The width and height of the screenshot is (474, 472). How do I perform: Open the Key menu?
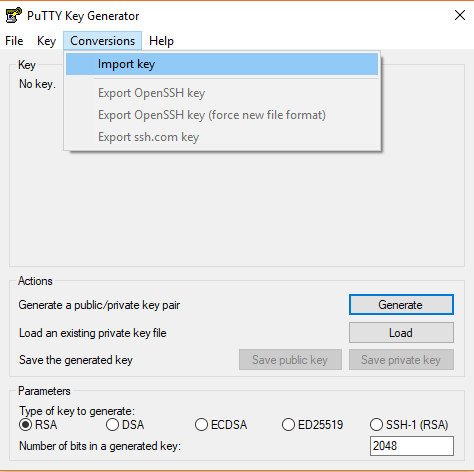(x=46, y=41)
